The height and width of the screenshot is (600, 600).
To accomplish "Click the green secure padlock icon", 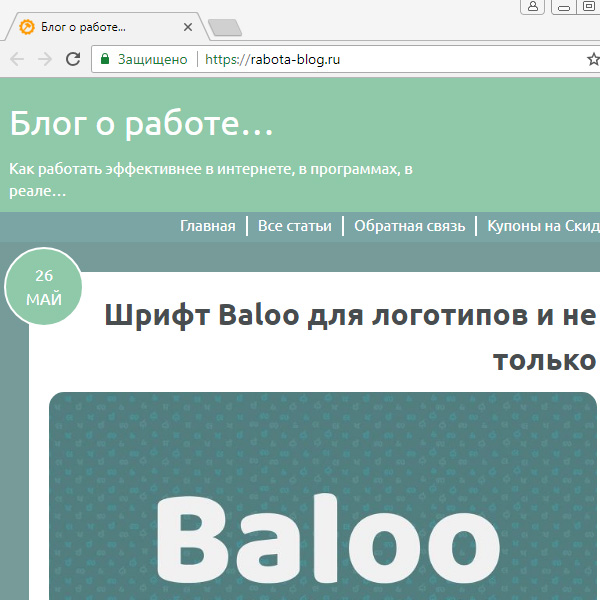I will click(105, 59).
